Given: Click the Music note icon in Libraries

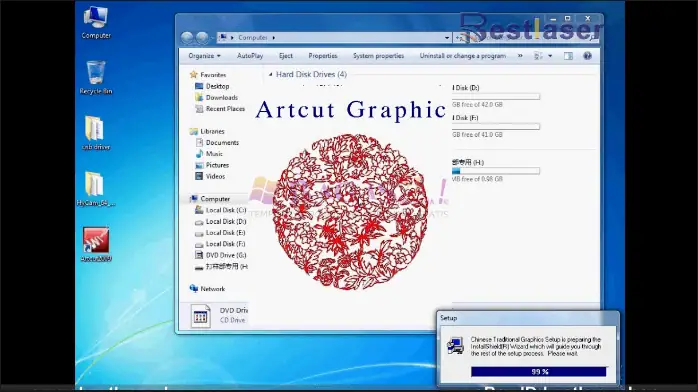Looking at the screenshot, I should tap(199, 154).
